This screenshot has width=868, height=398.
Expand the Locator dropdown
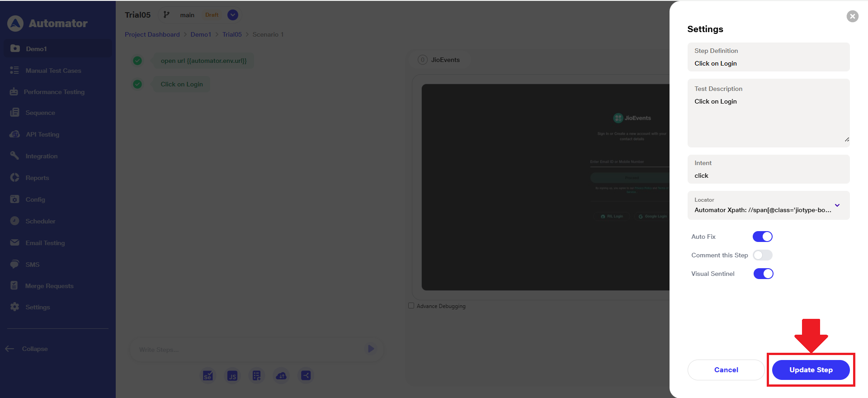[837, 205]
